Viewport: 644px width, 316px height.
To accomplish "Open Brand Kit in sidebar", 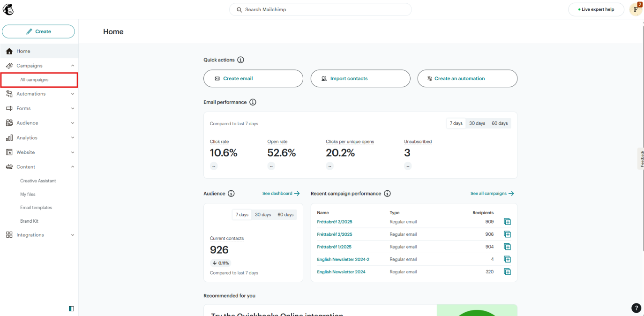I will click(x=29, y=221).
